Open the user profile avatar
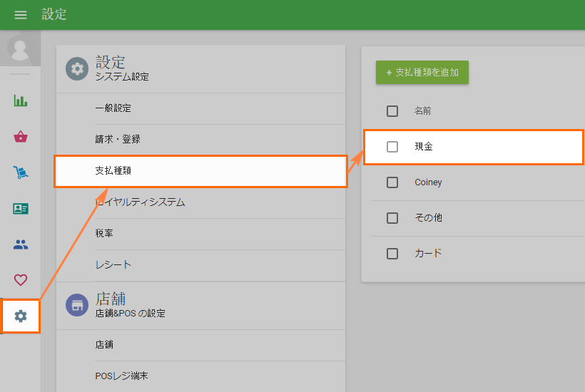585x392 pixels. click(20, 48)
